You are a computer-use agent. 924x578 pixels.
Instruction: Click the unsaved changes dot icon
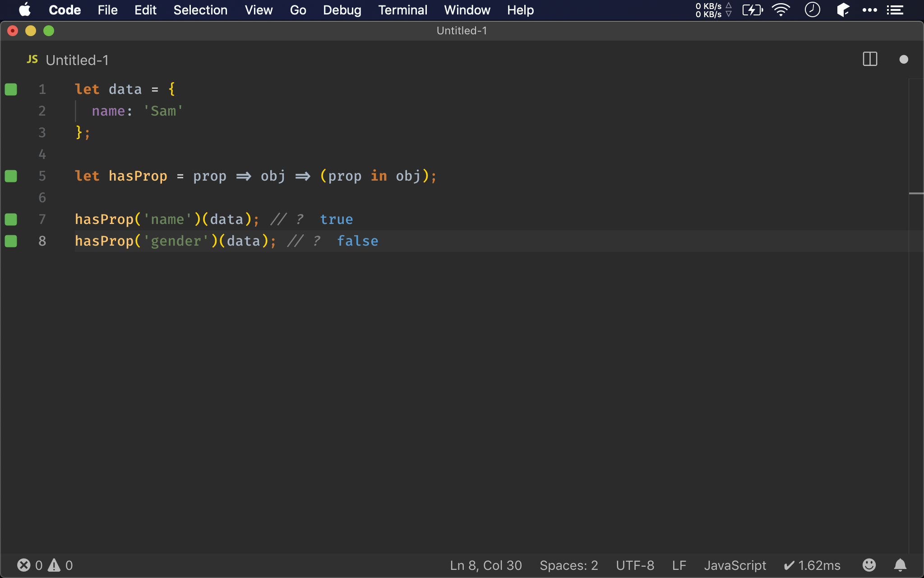tap(904, 60)
